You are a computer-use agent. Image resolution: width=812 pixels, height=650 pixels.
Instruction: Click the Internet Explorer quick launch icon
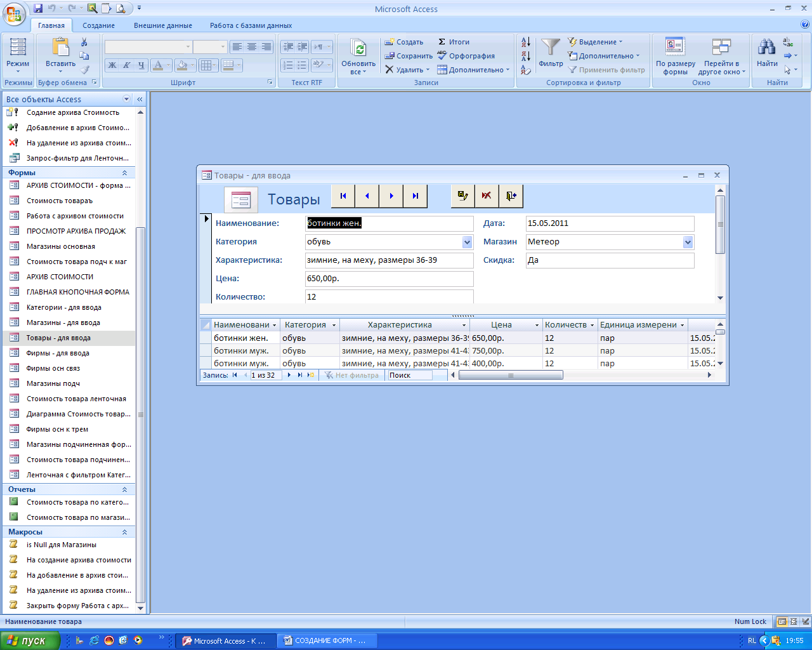(x=94, y=640)
